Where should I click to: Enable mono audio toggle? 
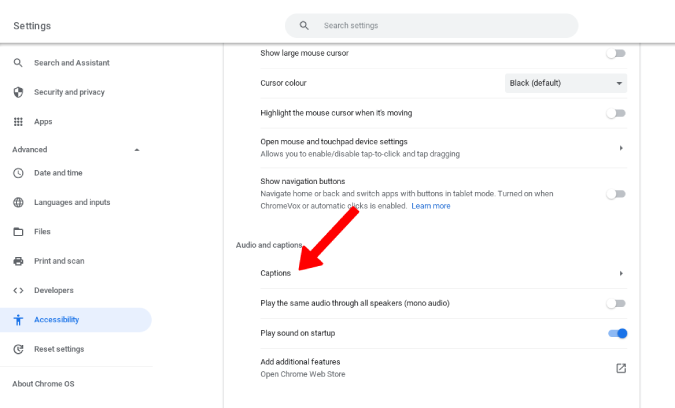click(x=616, y=303)
